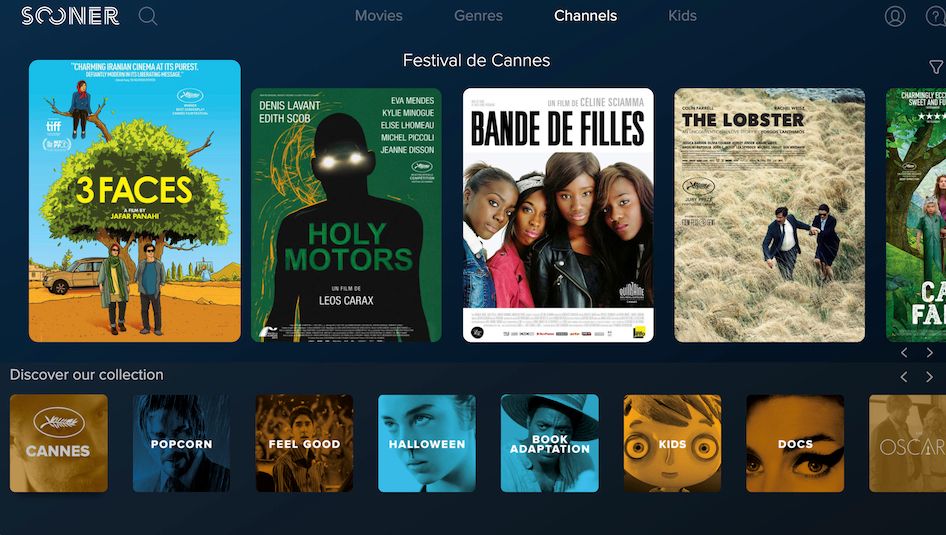Open the Cannes collection tile
Screen dimensions: 946x535
point(59,443)
